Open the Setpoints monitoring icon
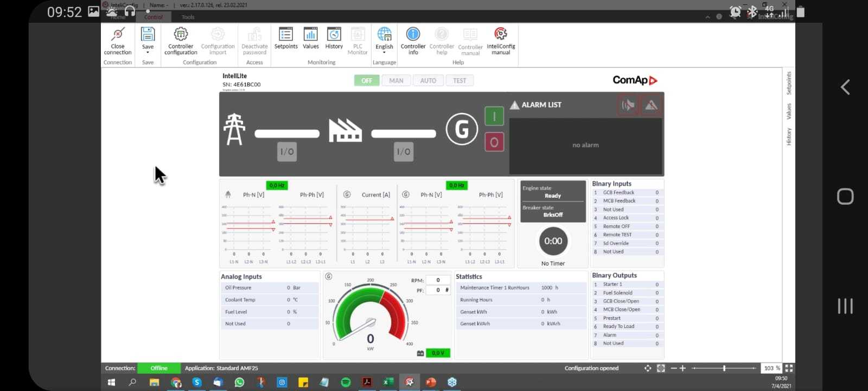868x391 pixels. [x=286, y=35]
